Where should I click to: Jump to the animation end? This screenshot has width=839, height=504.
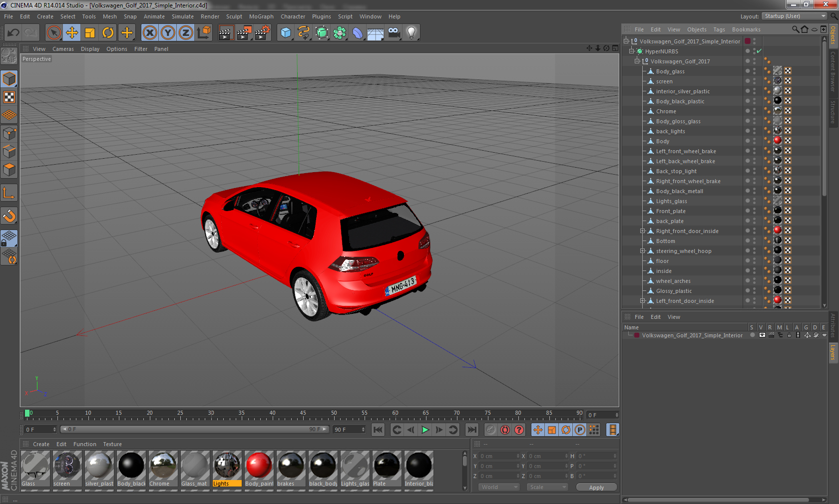pyautogui.click(x=471, y=430)
